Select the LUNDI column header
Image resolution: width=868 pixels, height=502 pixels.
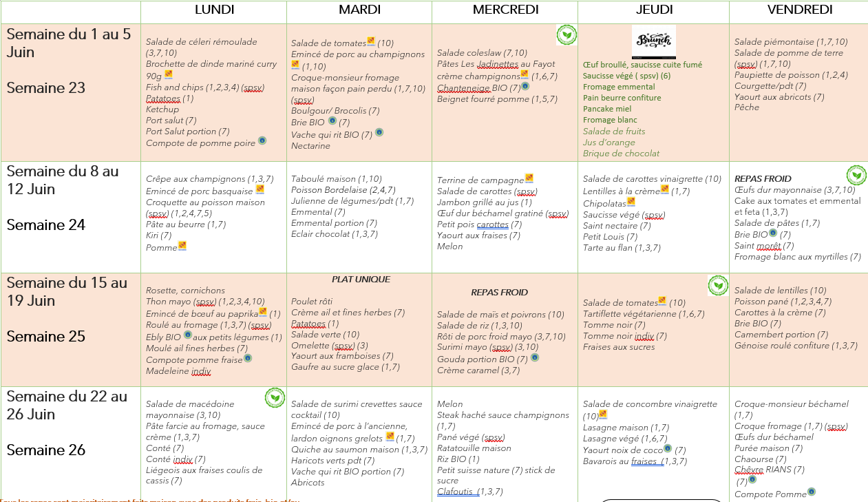214,10
